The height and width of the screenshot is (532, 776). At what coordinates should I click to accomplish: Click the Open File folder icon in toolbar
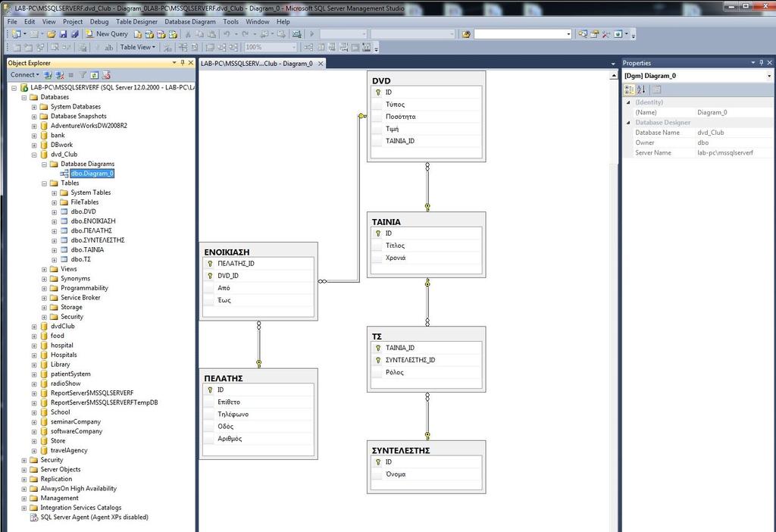tap(51, 34)
